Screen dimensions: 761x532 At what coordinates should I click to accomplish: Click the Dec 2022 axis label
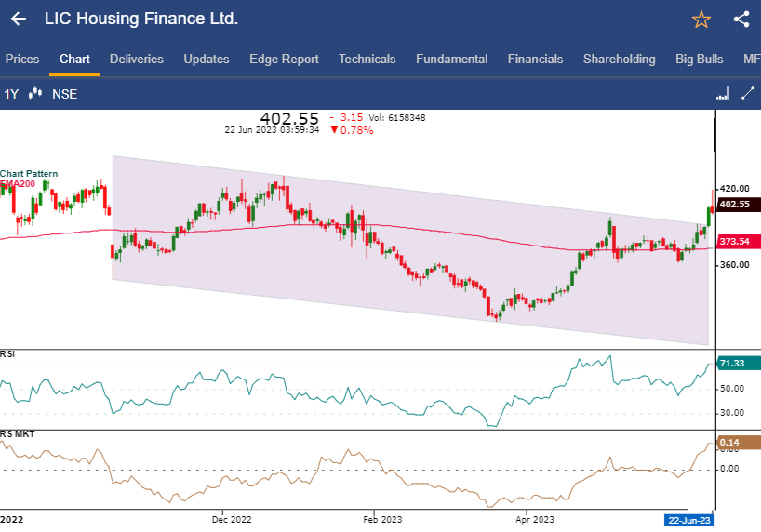[232, 519]
